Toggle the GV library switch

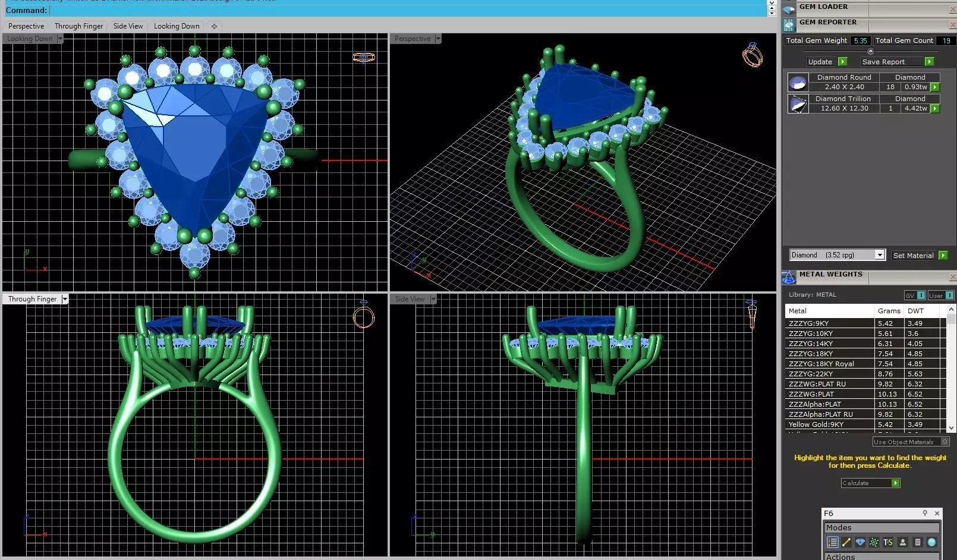click(915, 295)
